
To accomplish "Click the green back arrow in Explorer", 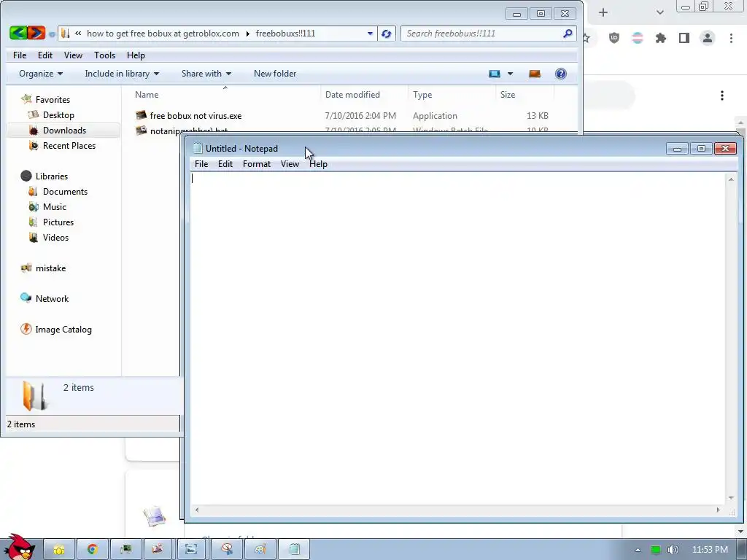I will click(18, 33).
